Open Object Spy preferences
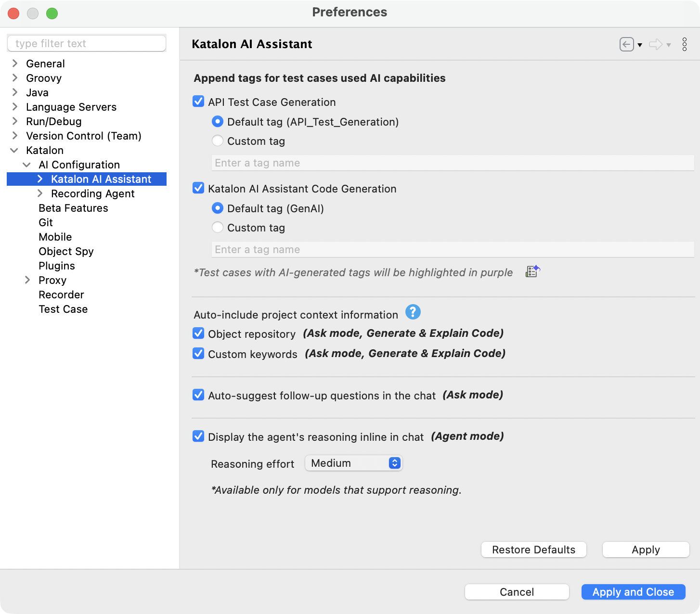700x614 pixels. coord(66,251)
